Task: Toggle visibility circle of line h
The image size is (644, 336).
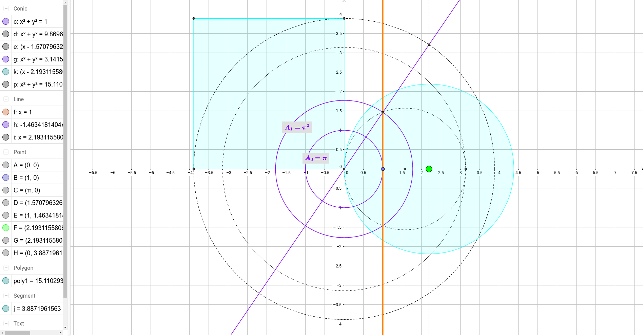Action: pos(6,125)
